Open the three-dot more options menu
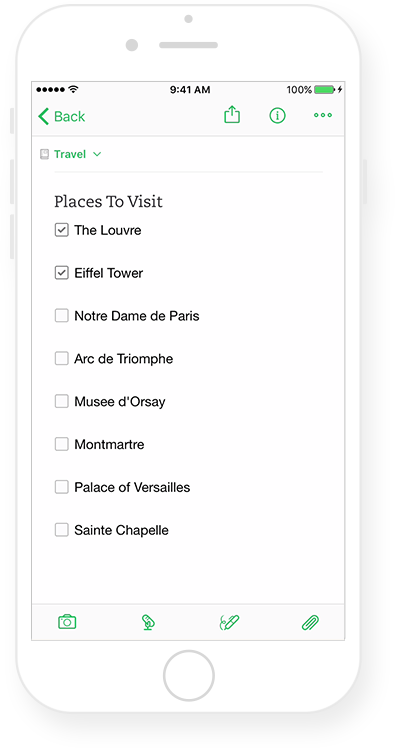Screen dimensions: 395x748 click(323, 115)
